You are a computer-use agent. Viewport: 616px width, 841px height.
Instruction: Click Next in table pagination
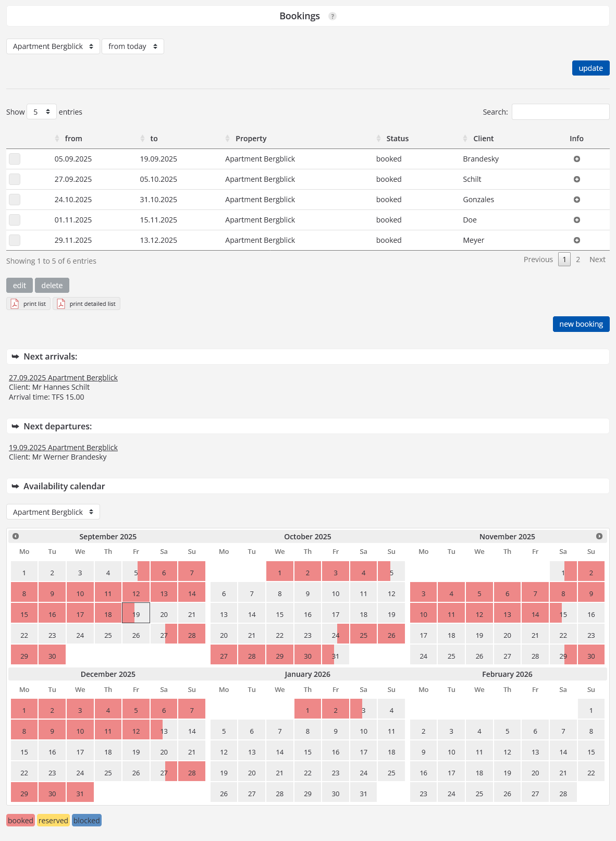[x=597, y=259]
